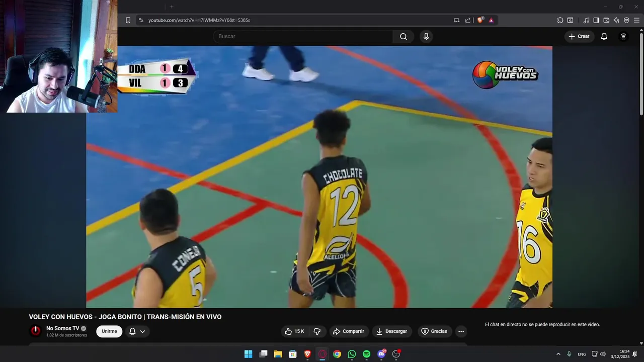
Task: Click the Leo AI sparkle icon
Action: [616, 20]
